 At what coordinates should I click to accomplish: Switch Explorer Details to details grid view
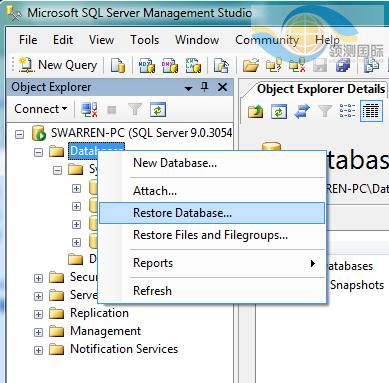tap(371, 111)
